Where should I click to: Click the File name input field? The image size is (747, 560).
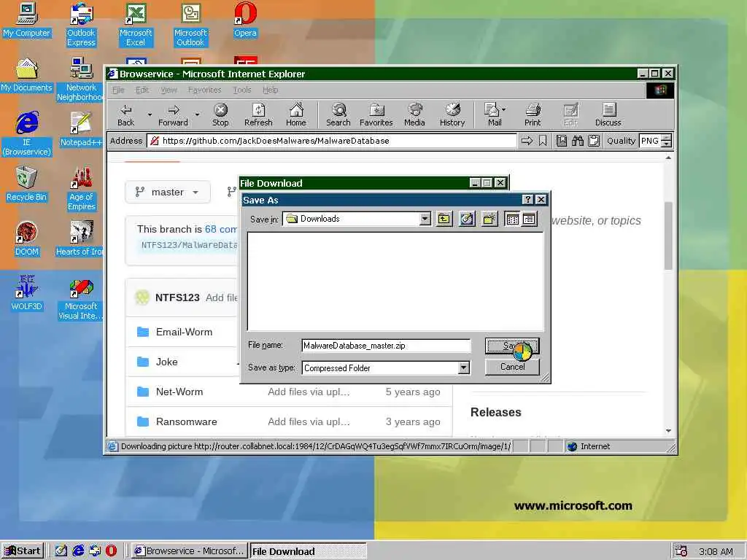point(386,346)
